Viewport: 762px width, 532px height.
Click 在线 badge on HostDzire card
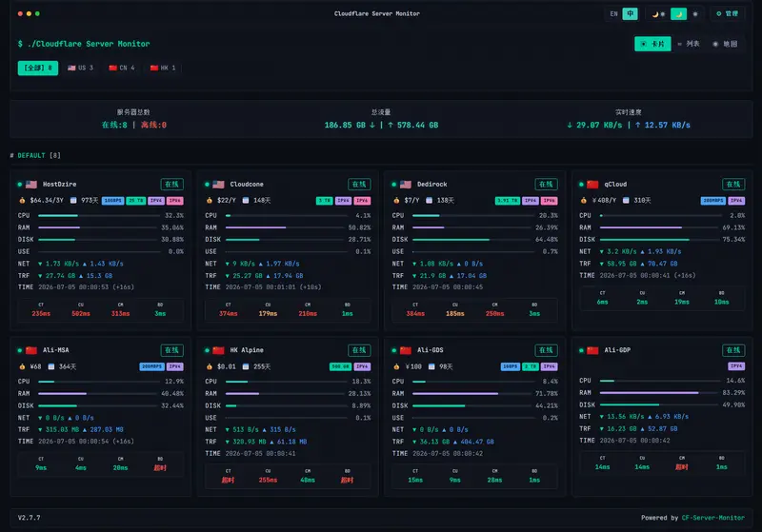(x=172, y=185)
